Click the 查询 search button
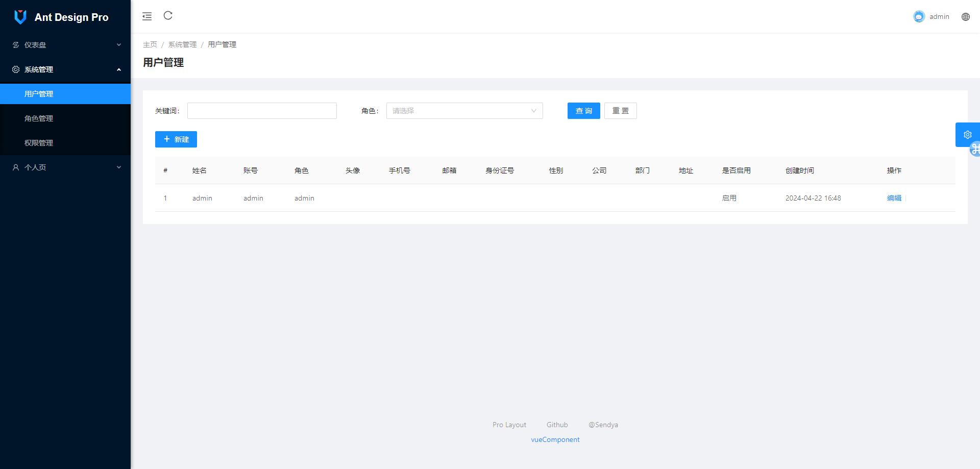This screenshot has width=980, height=469. pos(584,111)
